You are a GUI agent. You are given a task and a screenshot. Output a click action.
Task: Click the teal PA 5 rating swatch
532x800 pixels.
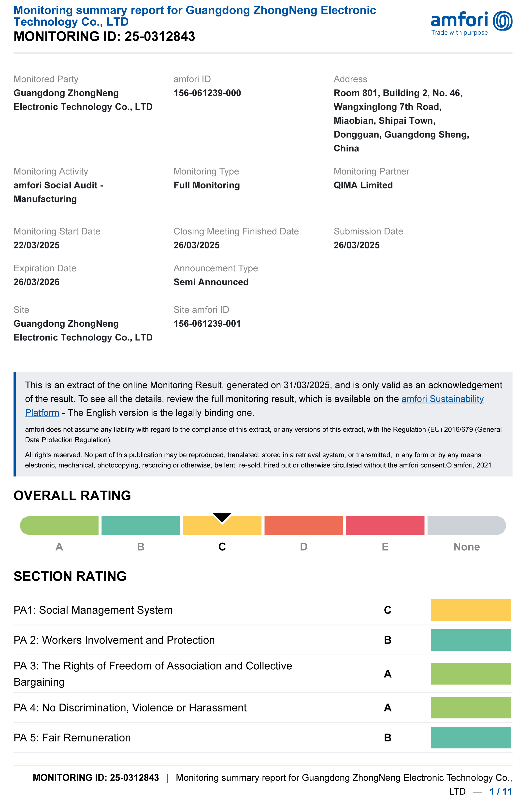(x=470, y=737)
